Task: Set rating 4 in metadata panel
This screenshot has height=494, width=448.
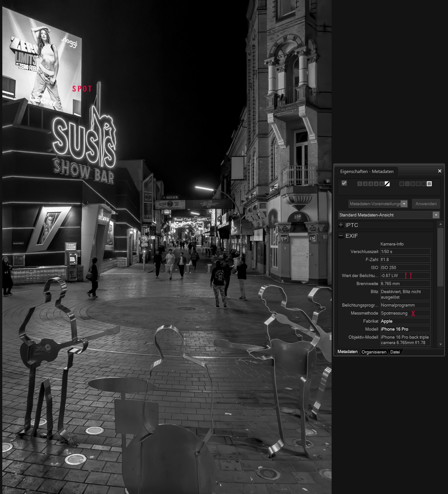Action: (x=376, y=184)
